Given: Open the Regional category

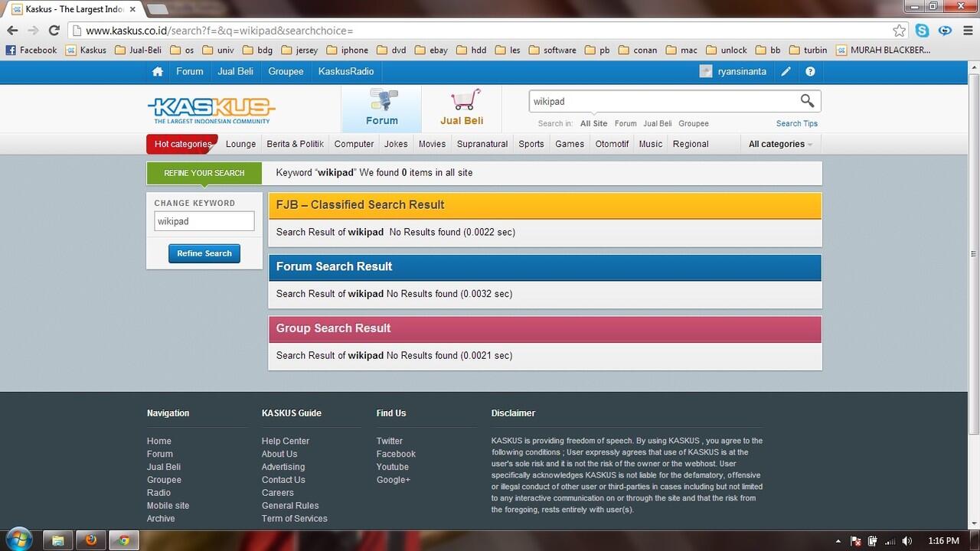Looking at the screenshot, I should pyautogui.click(x=691, y=144).
